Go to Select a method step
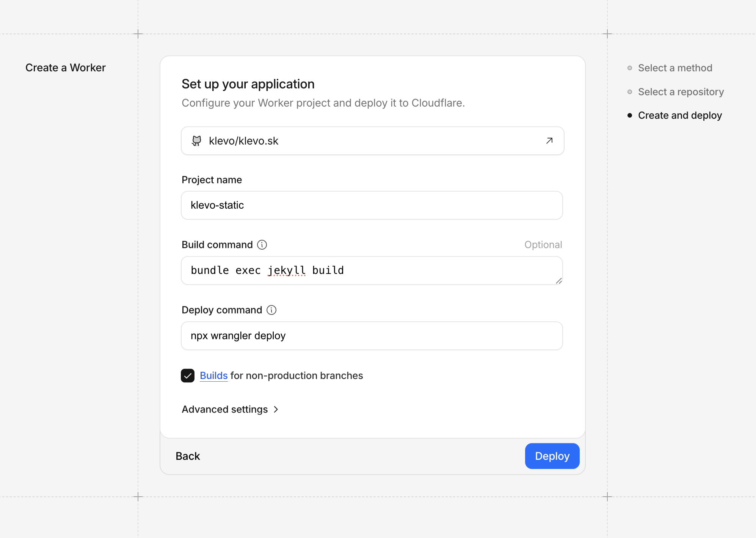Image resolution: width=756 pixels, height=538 pixels. [675, 68]
